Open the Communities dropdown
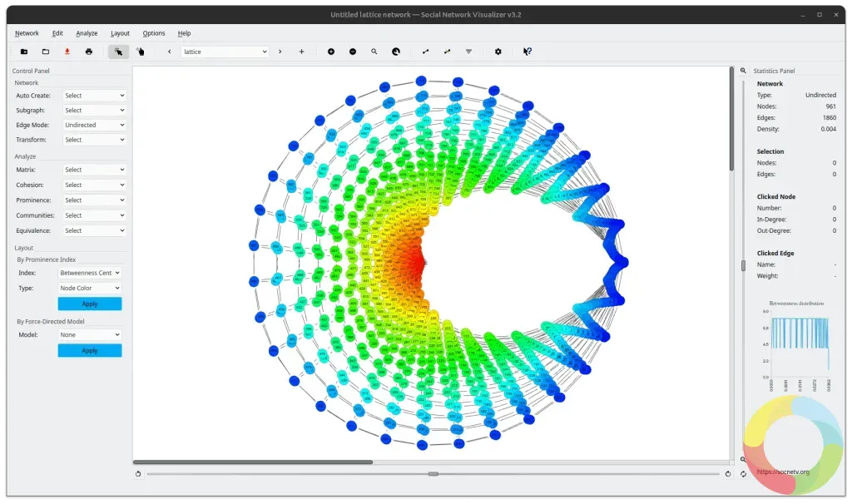The height and width of the screenshot is (504, 852). [x=95, y=215]
